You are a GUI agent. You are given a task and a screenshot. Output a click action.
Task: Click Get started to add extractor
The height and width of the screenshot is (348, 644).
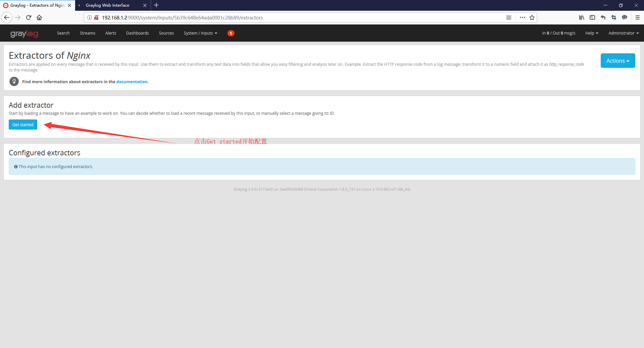(23, 125)
